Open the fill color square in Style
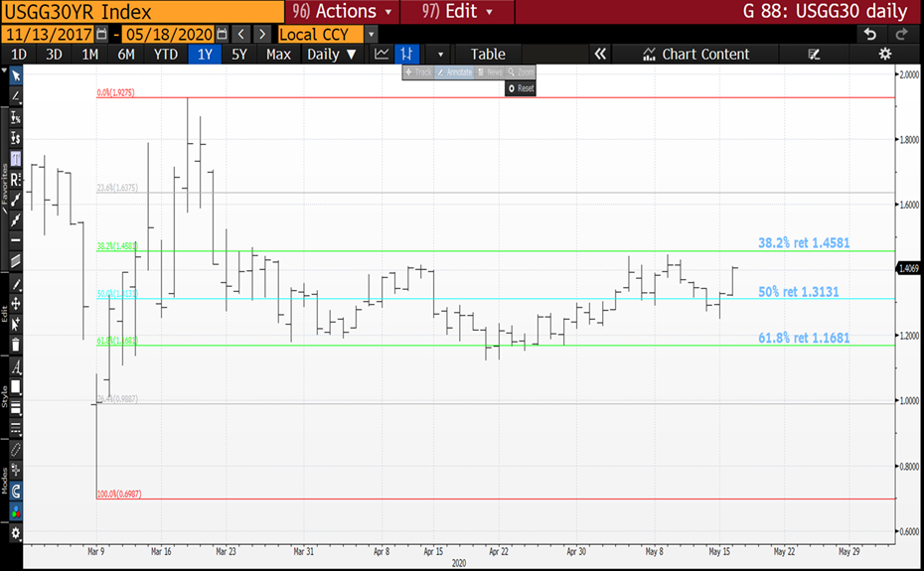924x571 pixels. click(16, 387)
